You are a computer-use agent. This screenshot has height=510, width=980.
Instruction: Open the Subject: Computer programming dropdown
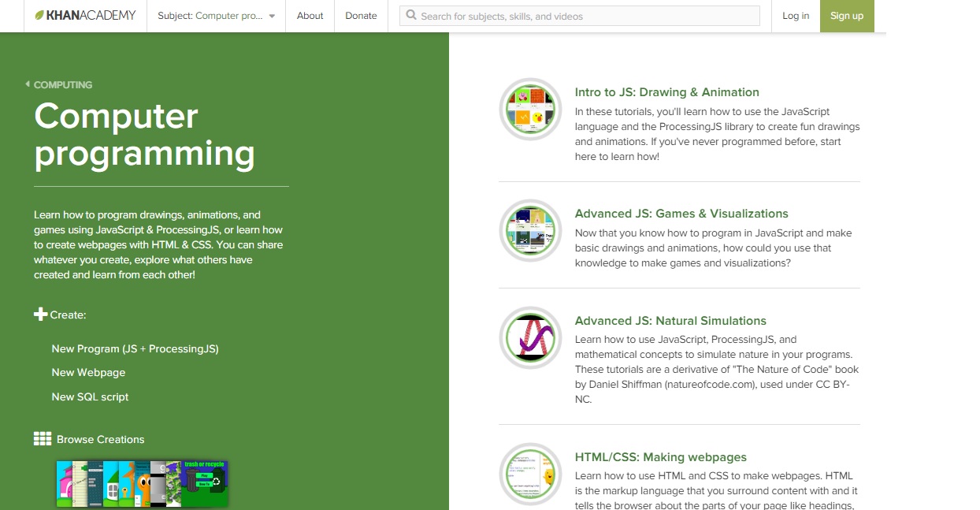pos(216,16)
